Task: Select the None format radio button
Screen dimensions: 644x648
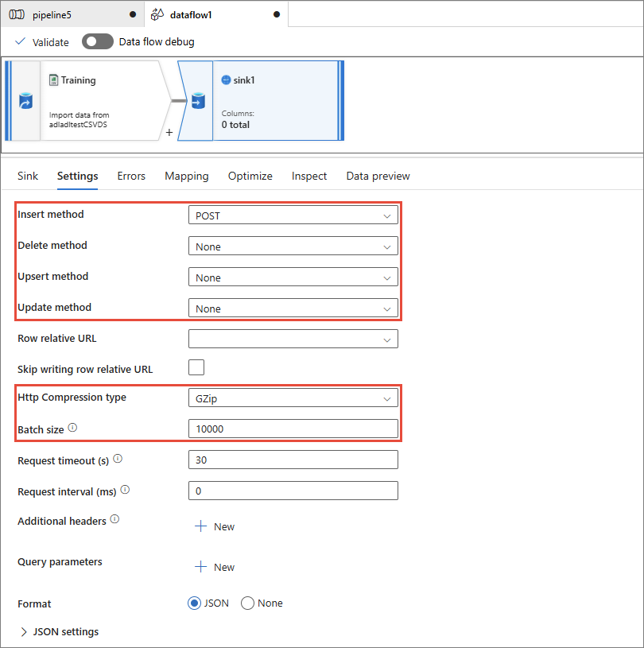Action: point(247,603)
